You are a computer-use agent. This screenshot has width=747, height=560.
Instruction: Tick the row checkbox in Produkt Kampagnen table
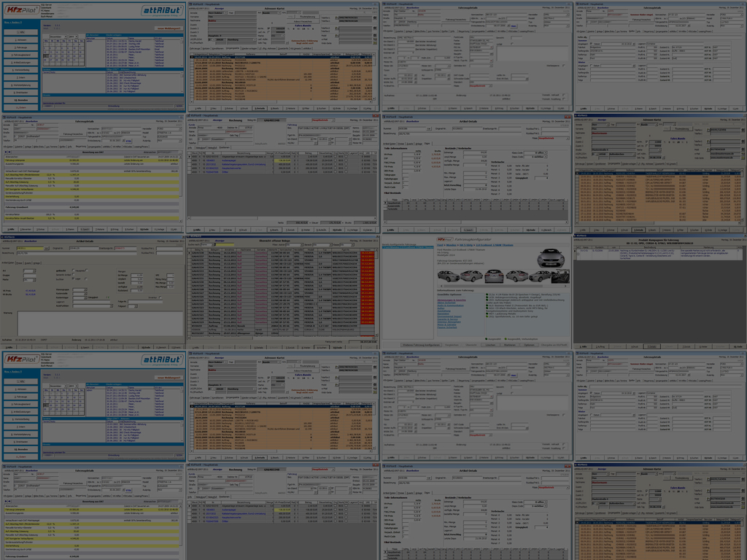point(578,254)
